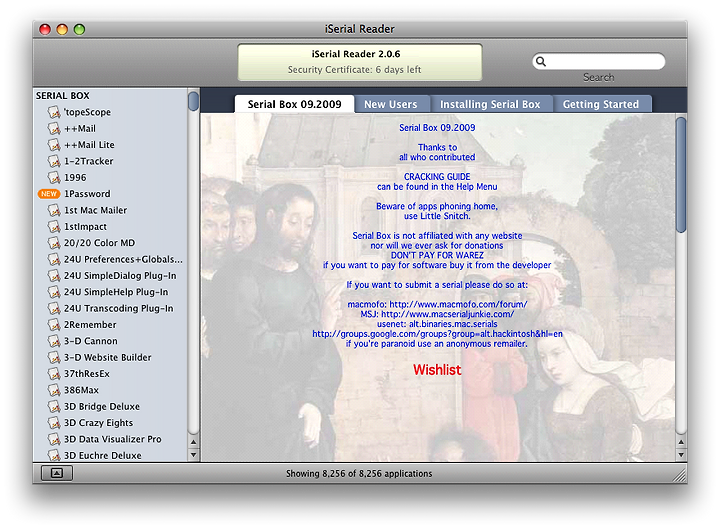Click the window resize grip corner

click(679, 475)
